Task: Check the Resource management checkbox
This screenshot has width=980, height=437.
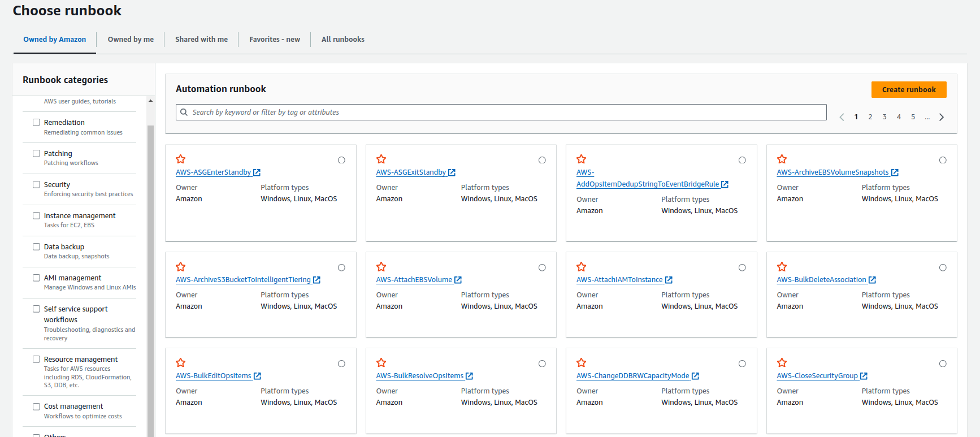Action: pos(36,359)
